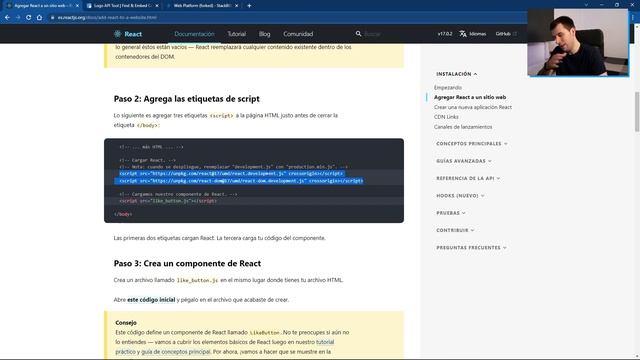Click the like_button.js inline code text
This screenshot has width=640, height=360.
tap(198, 280)
